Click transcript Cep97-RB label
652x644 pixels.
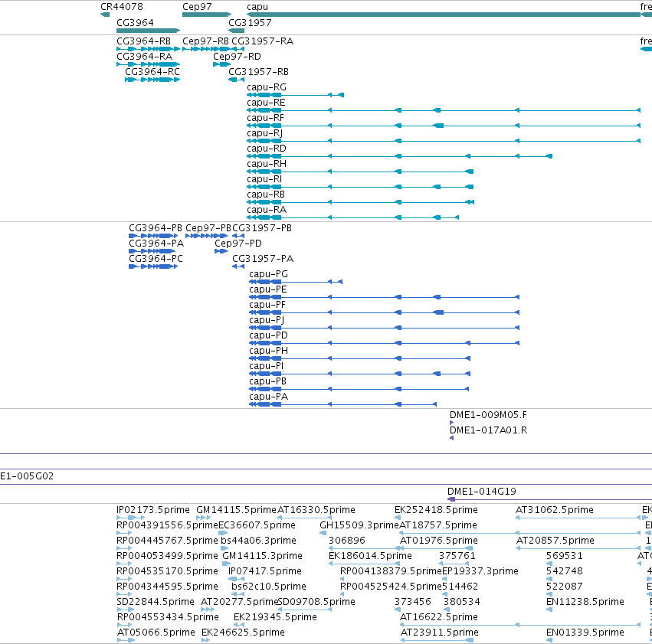205,41
